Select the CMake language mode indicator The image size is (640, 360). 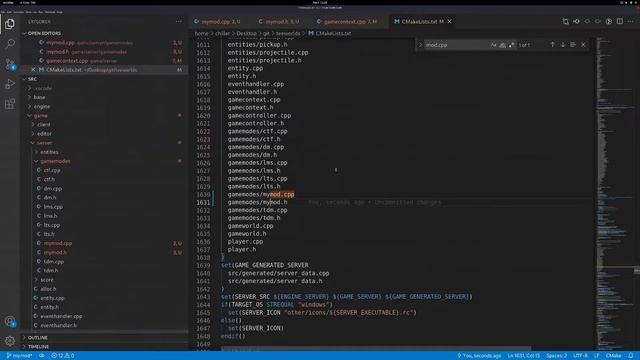click(613, 356)
